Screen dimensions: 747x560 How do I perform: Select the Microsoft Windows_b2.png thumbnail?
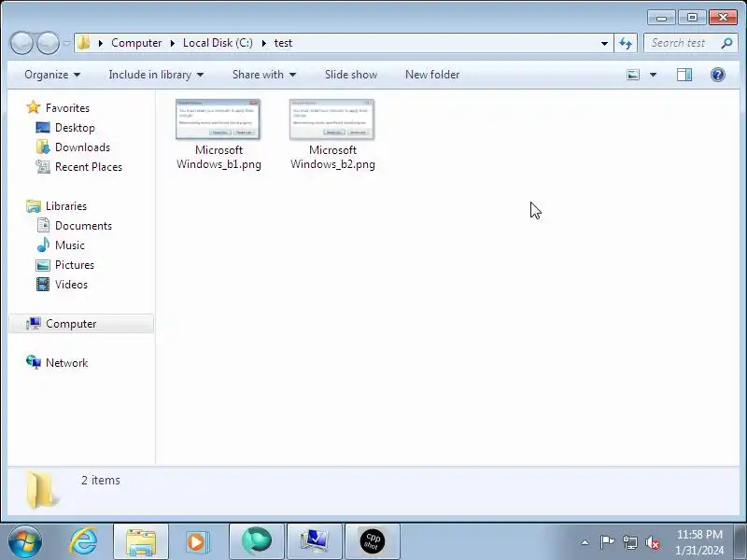pyautogui.click(x=331, y=119)
